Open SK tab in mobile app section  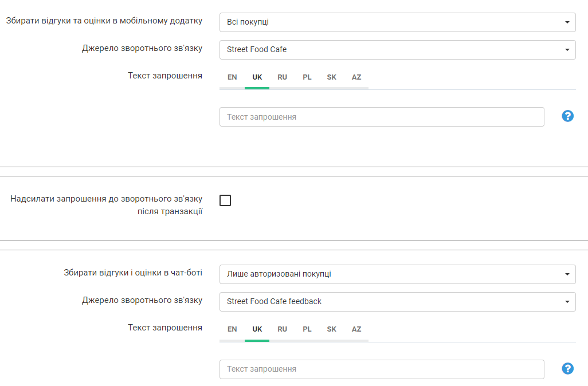click(x=332, y=77)
